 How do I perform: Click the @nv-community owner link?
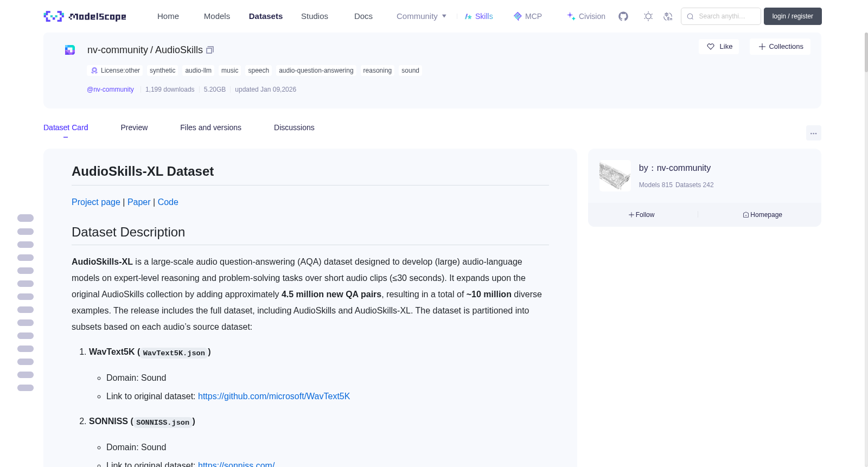click(x=110, y=89)
